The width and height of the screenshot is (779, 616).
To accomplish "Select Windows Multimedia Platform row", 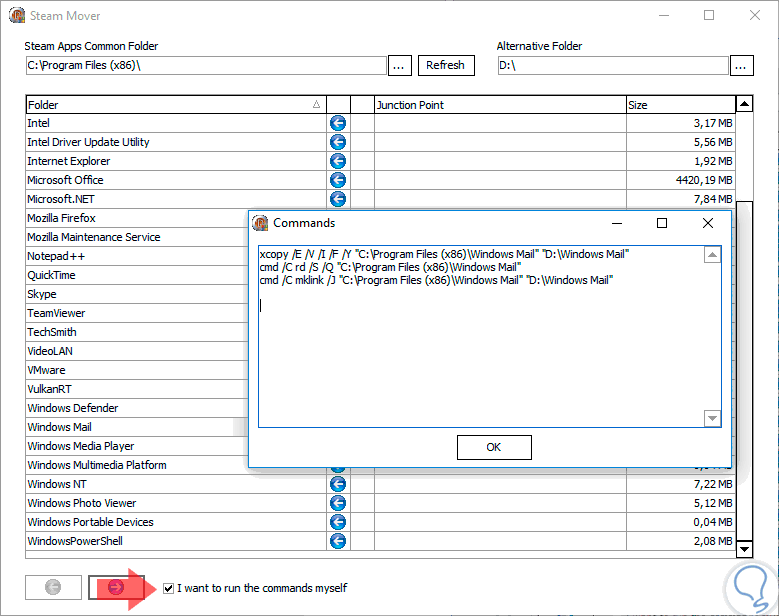I will point(137,465).
